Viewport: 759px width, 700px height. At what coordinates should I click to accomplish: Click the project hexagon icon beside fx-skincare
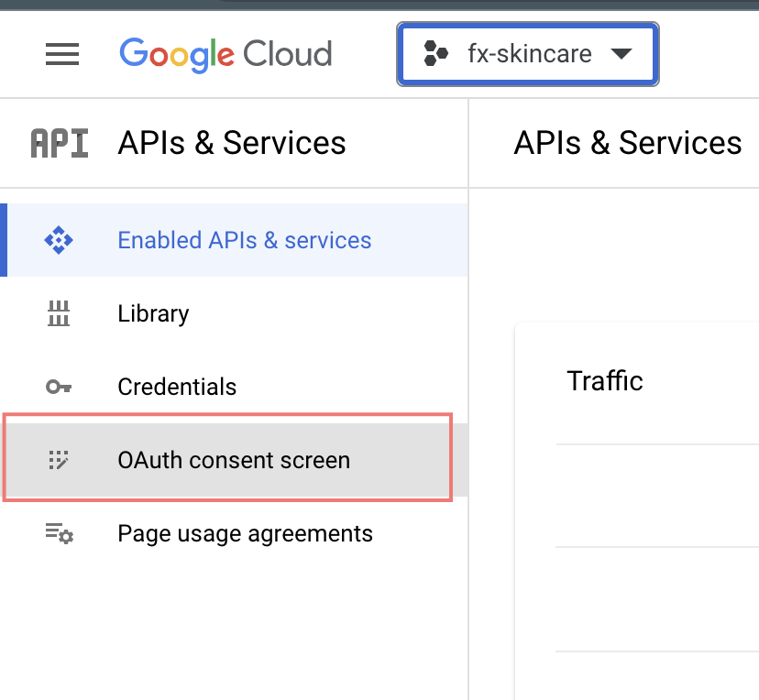(435, 53)
